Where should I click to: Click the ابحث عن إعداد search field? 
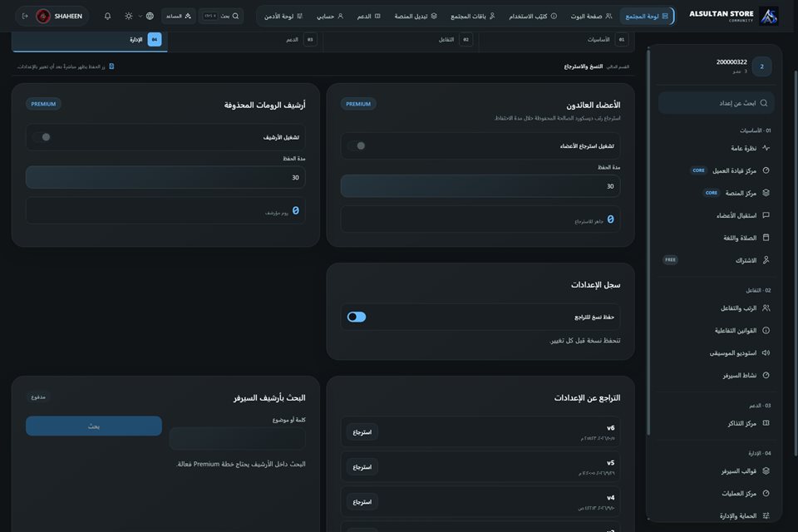[716, 103]
